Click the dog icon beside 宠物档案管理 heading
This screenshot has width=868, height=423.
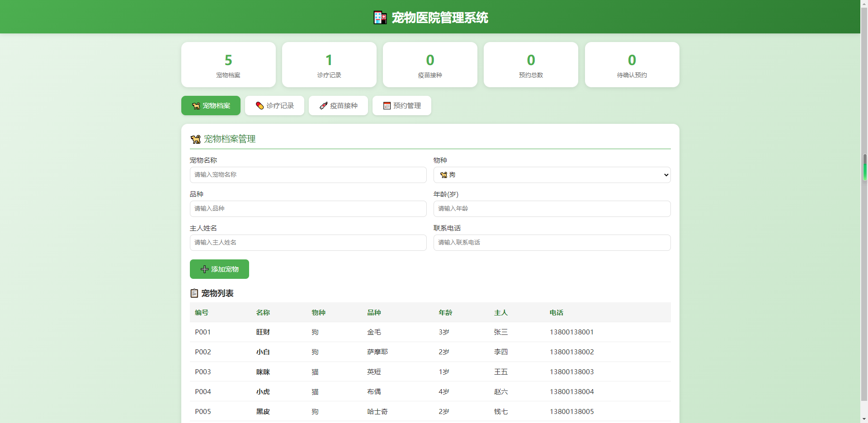pyautogui.click(x=195, y=139)
